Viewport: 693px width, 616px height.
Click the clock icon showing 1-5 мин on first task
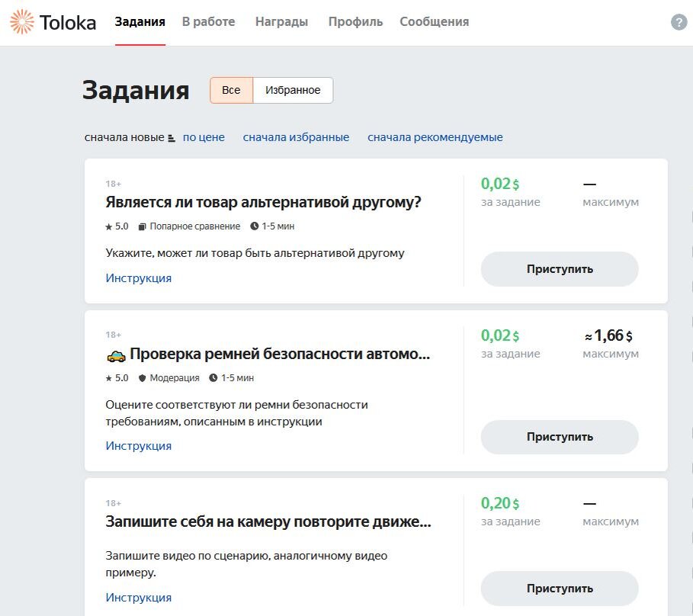[x=255, y=226]
